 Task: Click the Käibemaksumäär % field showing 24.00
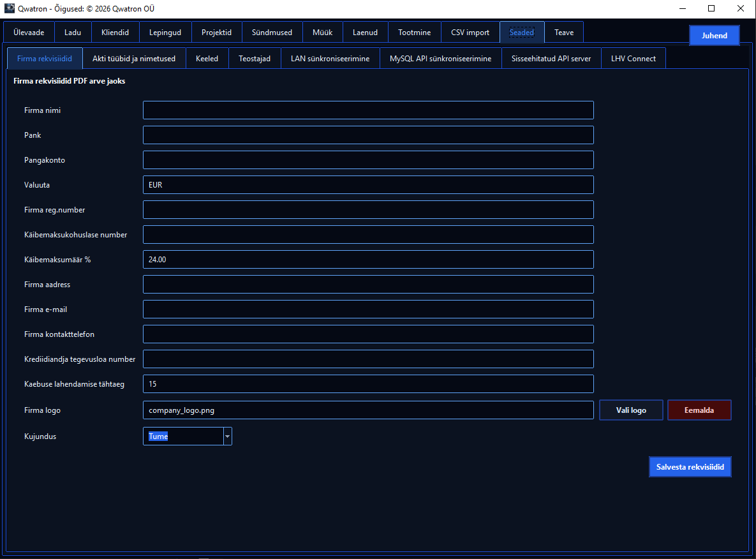click(x=368, y=260)
